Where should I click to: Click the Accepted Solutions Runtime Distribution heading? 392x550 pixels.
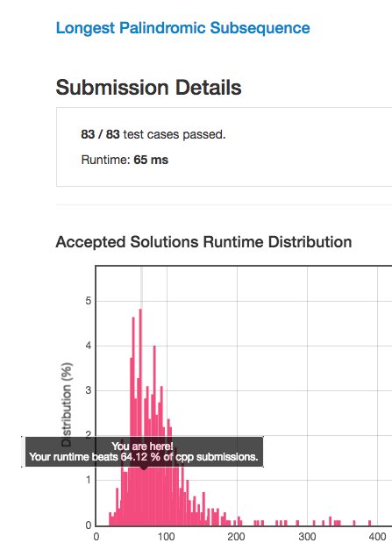tap(203, 242)
